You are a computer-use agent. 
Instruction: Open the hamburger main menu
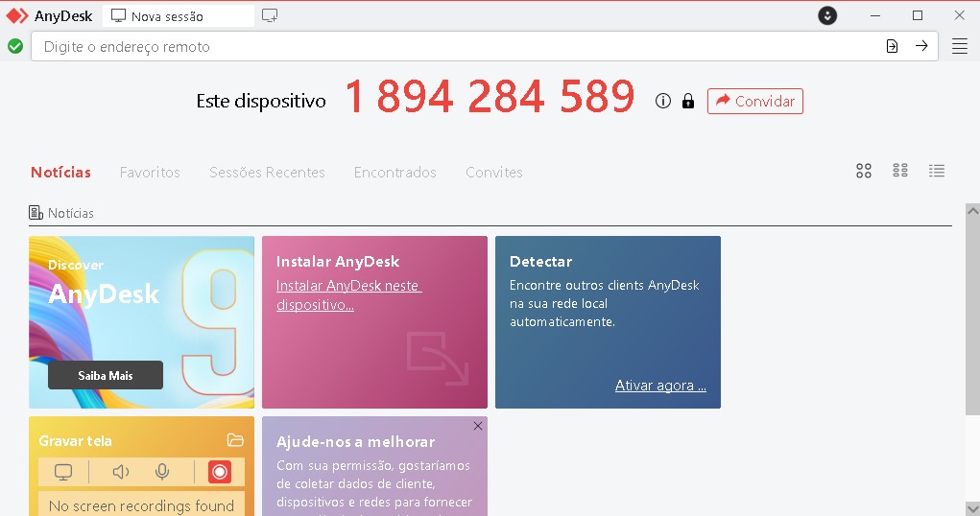[960, 46]
